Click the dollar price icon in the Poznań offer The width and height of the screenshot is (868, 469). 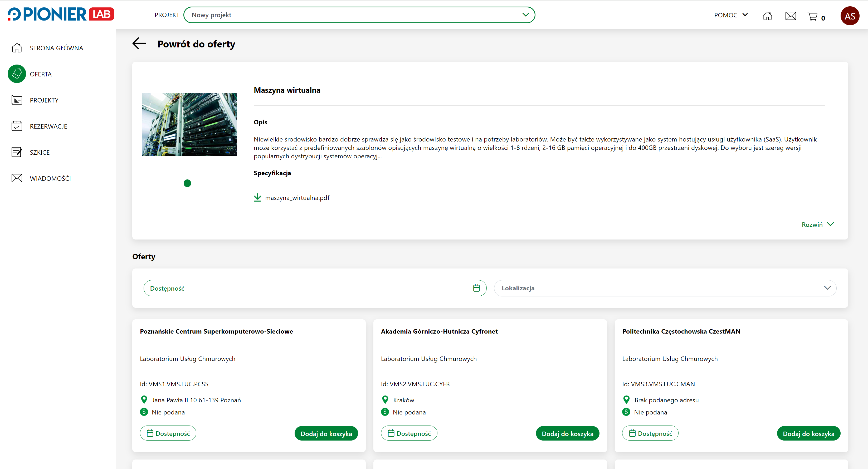point(144,412)
